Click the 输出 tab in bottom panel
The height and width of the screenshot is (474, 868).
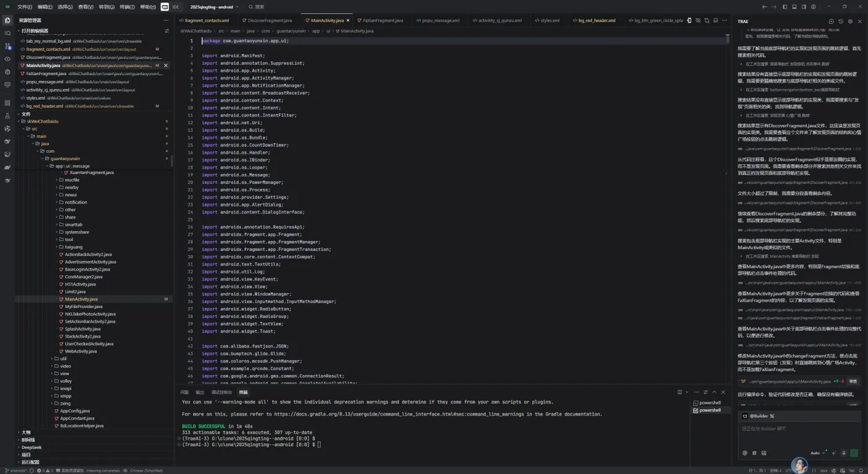(x=200, y=392)
